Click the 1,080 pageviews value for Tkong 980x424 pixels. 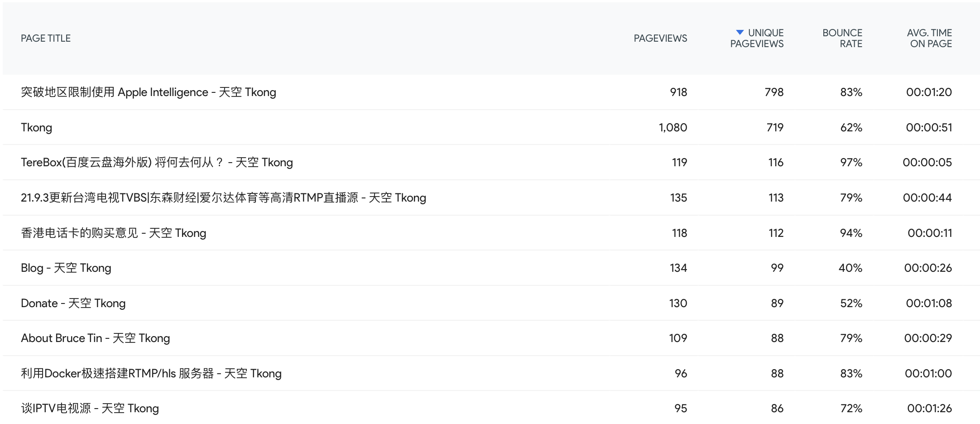pyautogui.click(x=673, y=128)
